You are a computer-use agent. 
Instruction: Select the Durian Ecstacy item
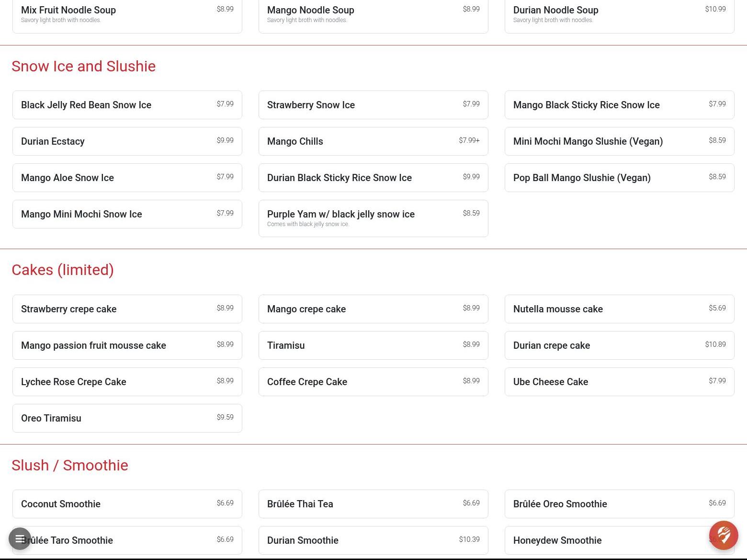click(127, 141)
